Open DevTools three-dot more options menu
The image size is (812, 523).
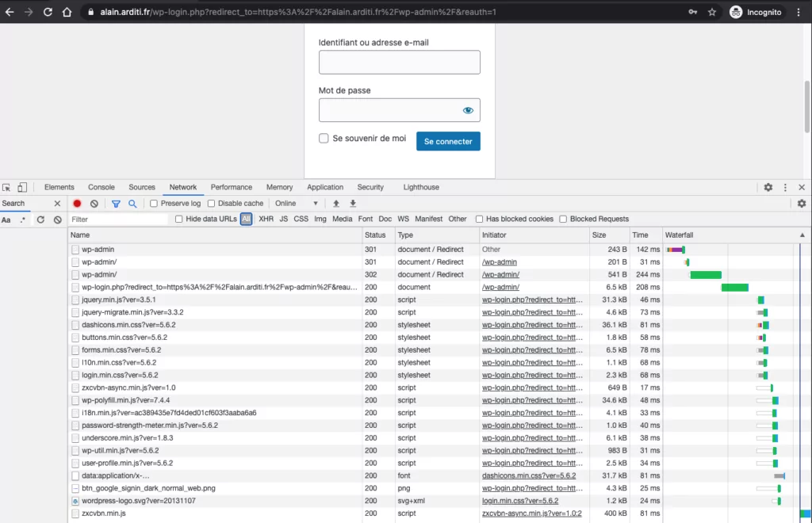[785, 188]
